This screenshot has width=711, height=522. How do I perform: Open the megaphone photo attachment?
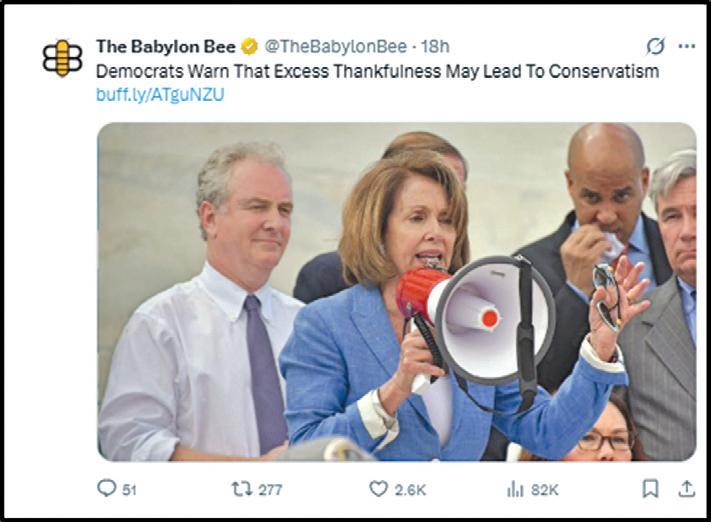point(397,292)
